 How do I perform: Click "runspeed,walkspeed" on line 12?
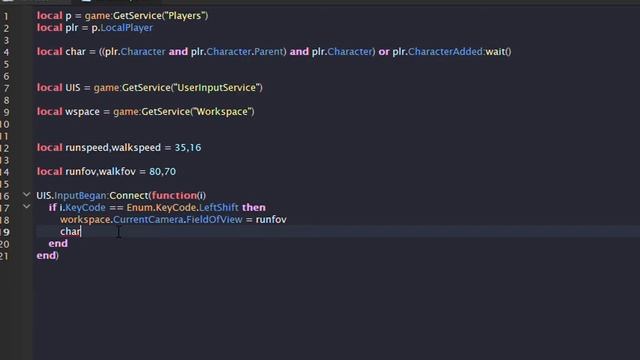(113, 147)
